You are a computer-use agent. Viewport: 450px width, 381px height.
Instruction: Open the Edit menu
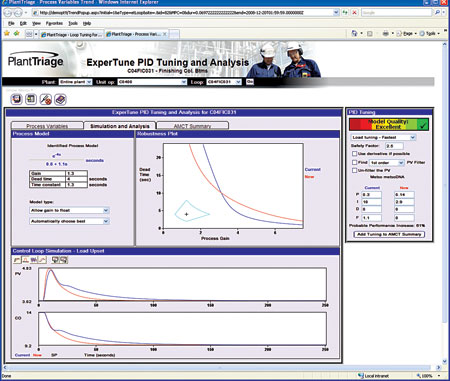(23, 23)
